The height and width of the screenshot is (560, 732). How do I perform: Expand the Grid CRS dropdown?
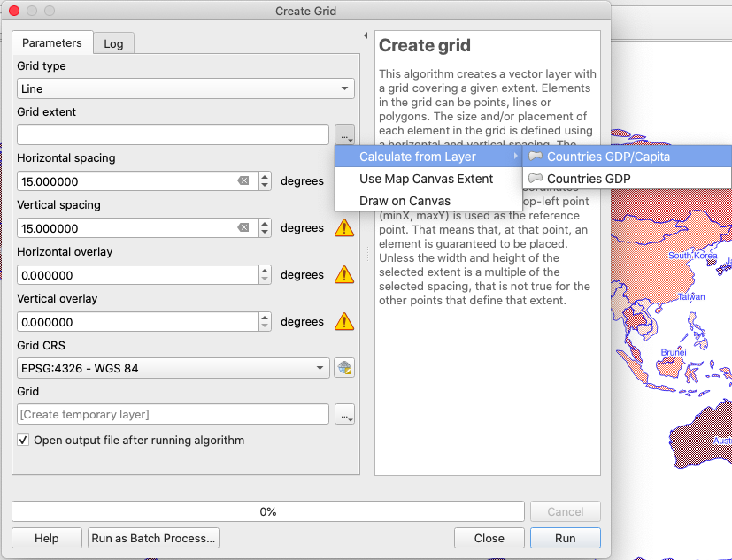coord(173,369)
